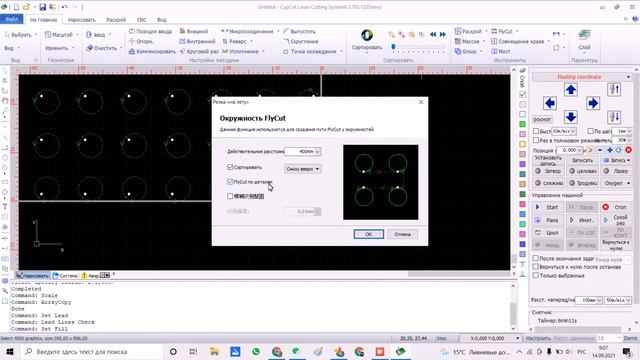Viewport: 640px width, 360px height.
Task: Click the Крутовой рез tool
Action: (x=199, y=51)
